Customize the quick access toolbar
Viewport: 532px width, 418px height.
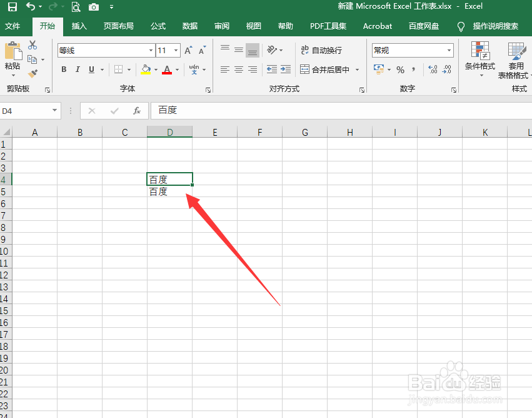pos(112,7)
